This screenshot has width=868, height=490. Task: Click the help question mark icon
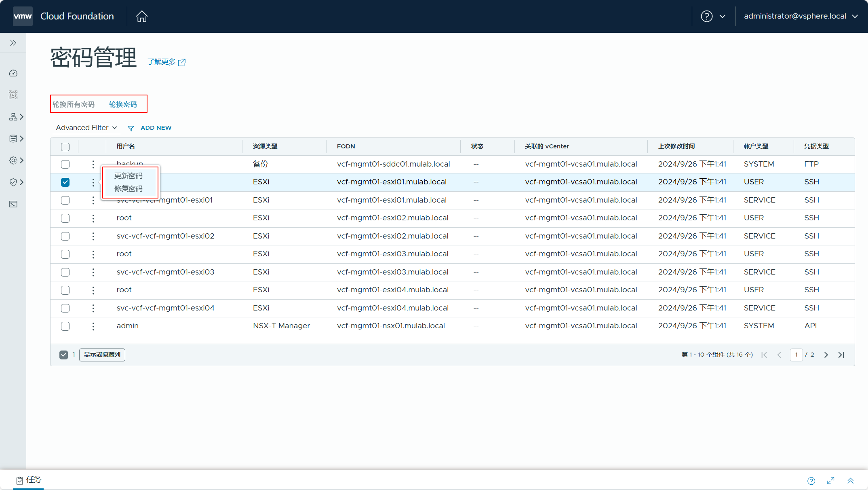click(x=707, y=16)
